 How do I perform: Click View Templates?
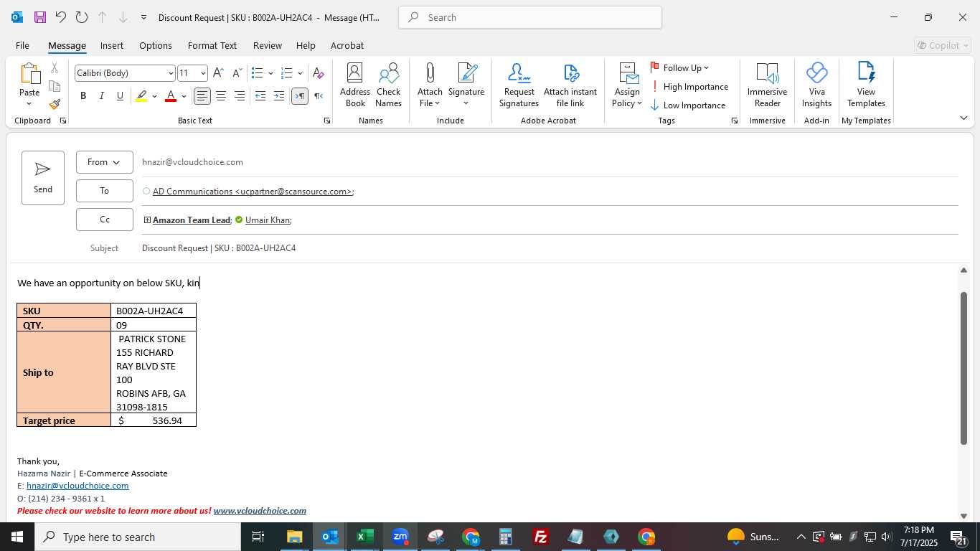pos(866,85)
